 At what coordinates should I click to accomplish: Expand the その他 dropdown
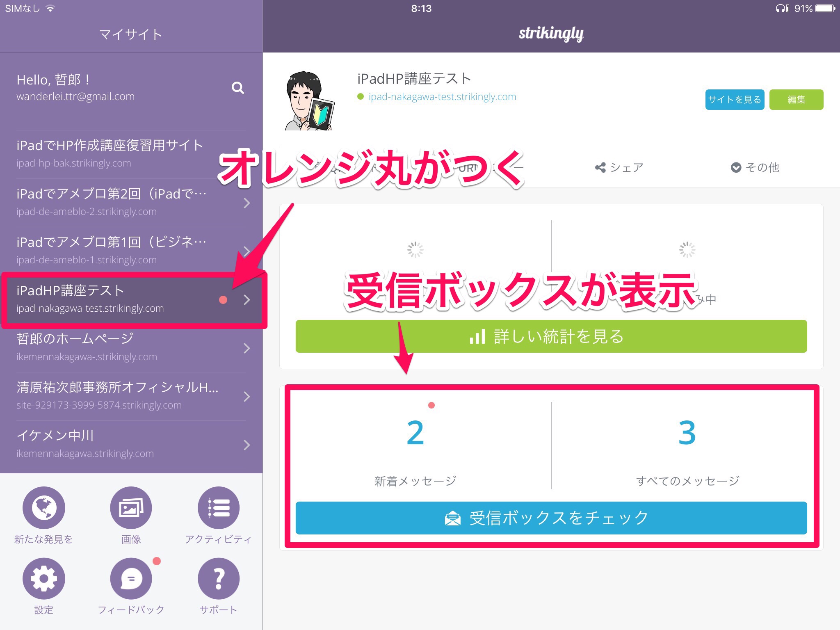755,167
